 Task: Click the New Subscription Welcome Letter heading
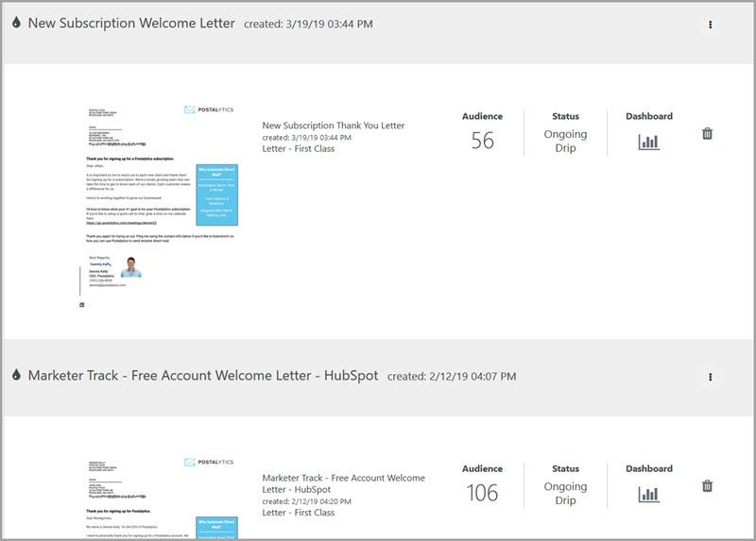pyautogui.click(x=131, y=23)
